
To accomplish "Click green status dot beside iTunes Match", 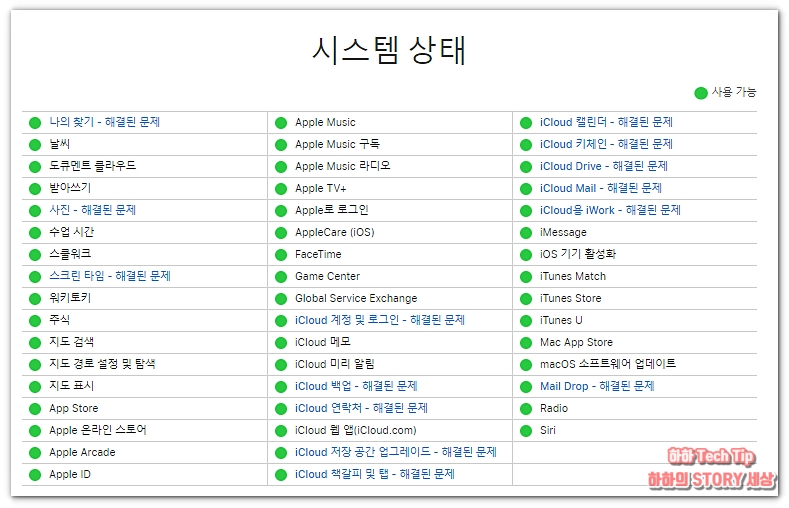I will point(526,277).
